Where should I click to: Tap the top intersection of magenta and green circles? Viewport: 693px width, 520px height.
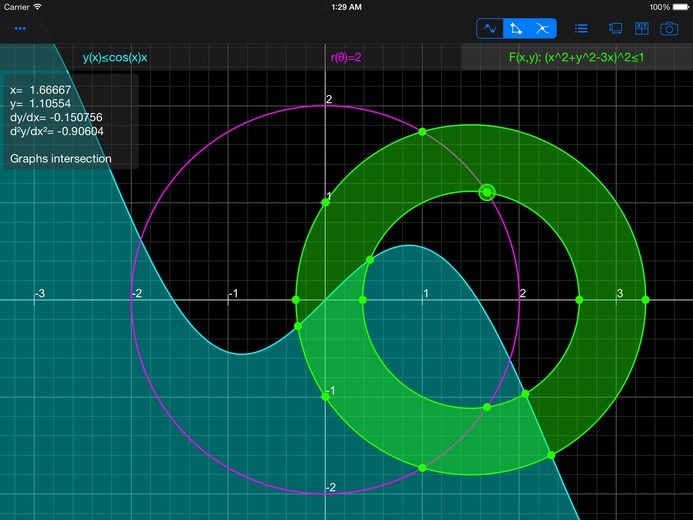422,132
